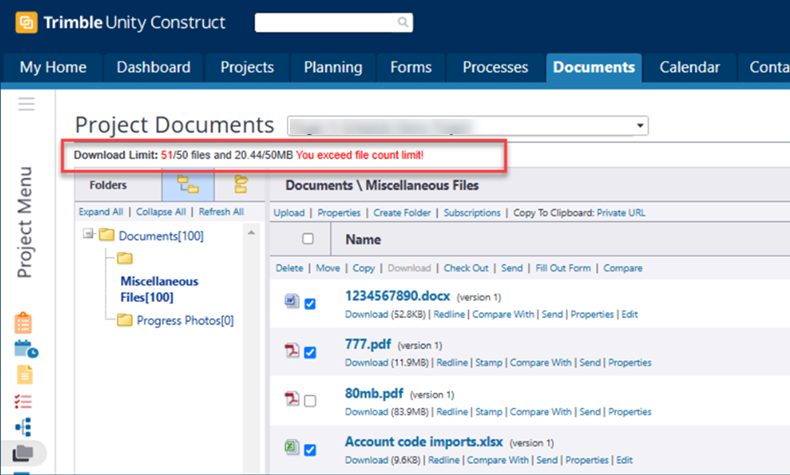The height and width of the screenshot is (475, 790).
Task: Open the calendar clock icon in sidebar
Action: point(25,349)
